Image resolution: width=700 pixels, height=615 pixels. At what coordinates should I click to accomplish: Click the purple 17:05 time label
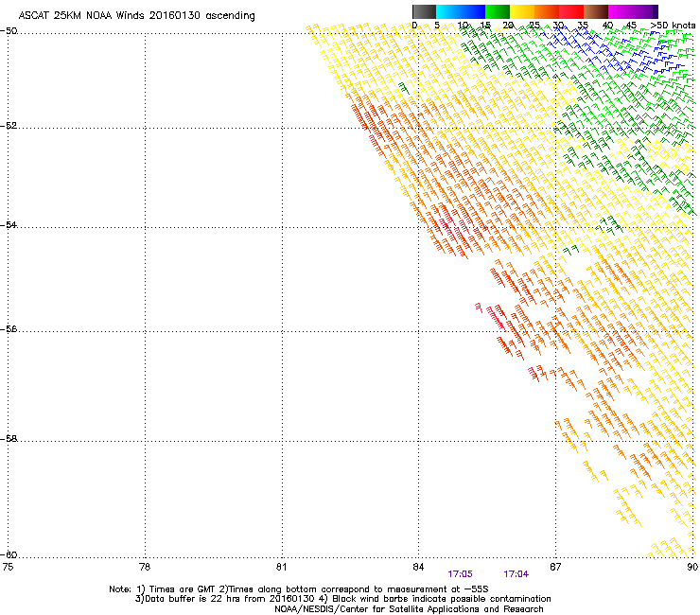point(460,574)
